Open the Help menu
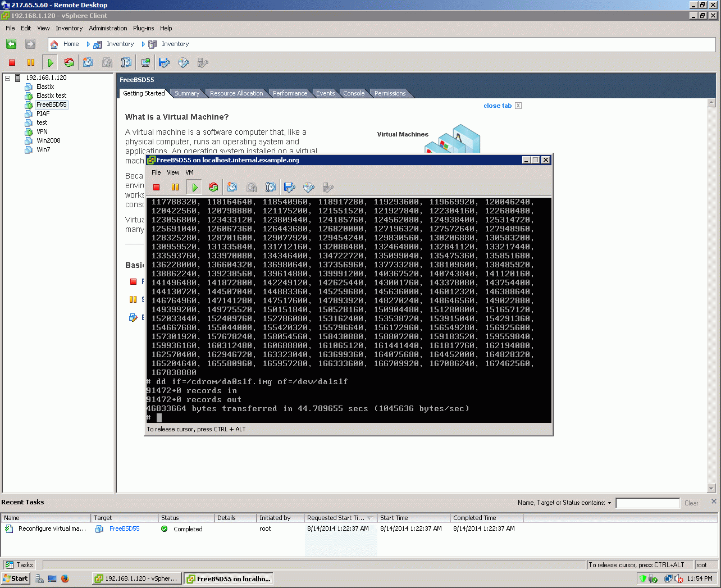Screen dimensions: 721x588 tap(166, 28)
